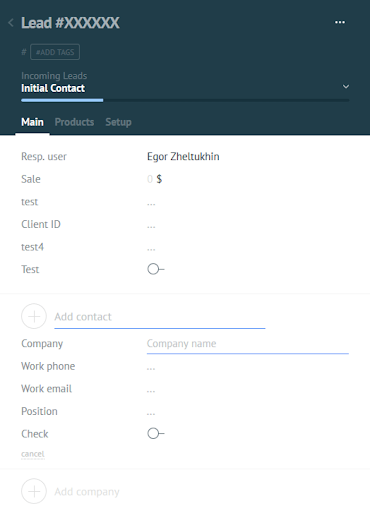370x512 pixels.
Task: Go back using the left arrow icon
Action: coord(11,23)
